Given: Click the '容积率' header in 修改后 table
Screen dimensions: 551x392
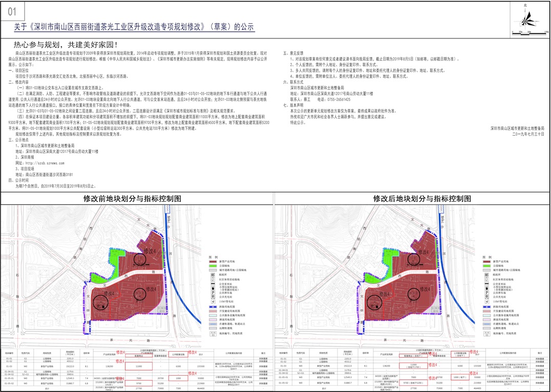Looking at the screenshot, I should pos(366,353).
